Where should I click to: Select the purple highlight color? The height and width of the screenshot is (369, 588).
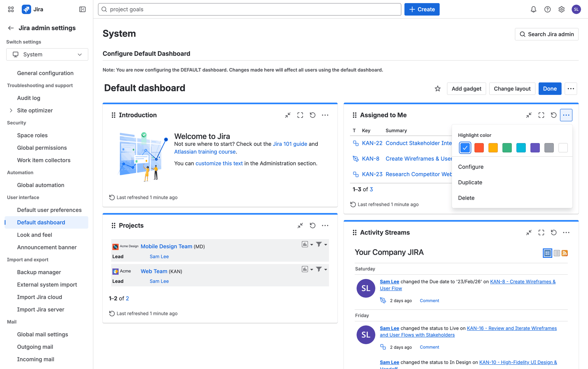(x=535, y=148)
